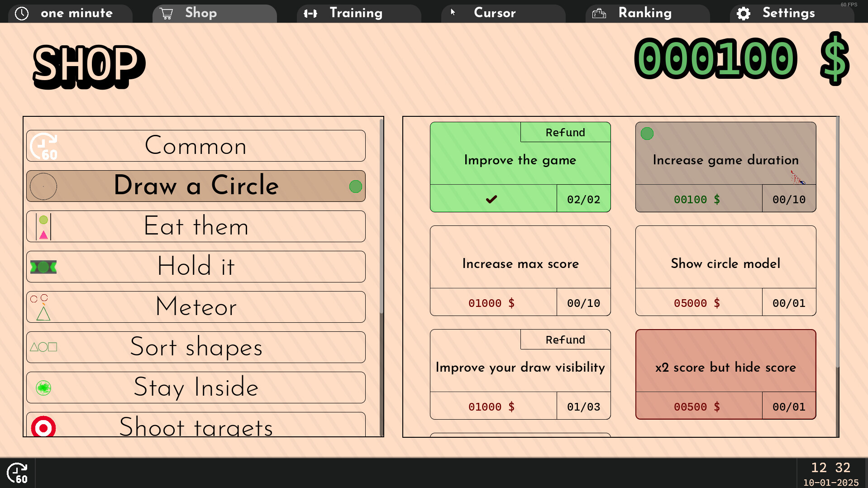Select the shopping cart icon for Shop
This screenshot has height=488, width=868.
(167, 13)
